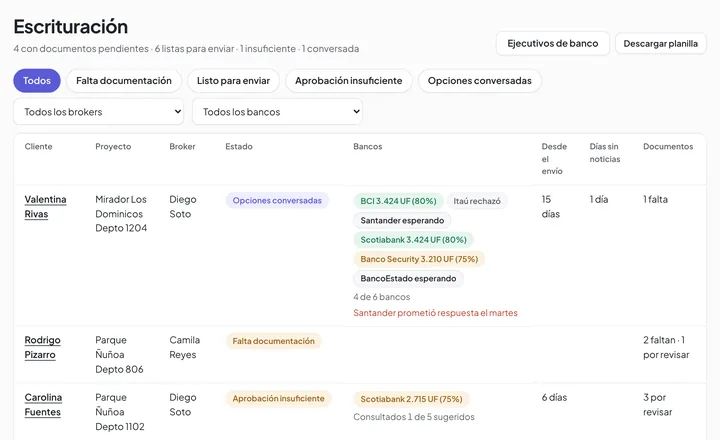The image size is (720, 440).
Task: Filter by Falta documentación
Action: tap(124, 81)
